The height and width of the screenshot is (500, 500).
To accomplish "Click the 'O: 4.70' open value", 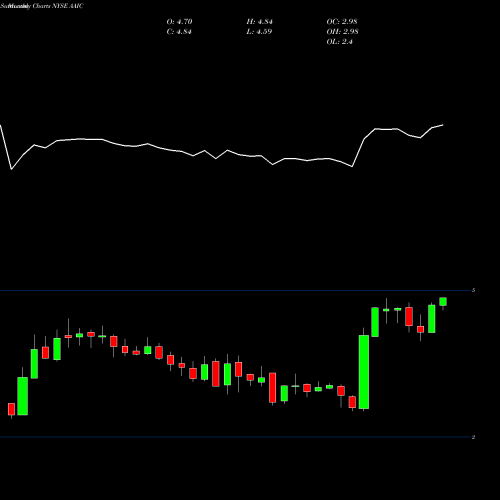I will 179,22.
